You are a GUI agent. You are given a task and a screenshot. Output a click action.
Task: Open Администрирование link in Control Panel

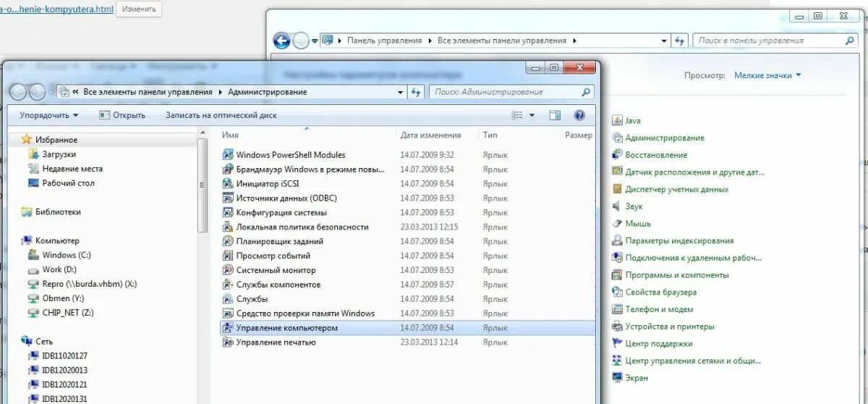click(665, 138)
